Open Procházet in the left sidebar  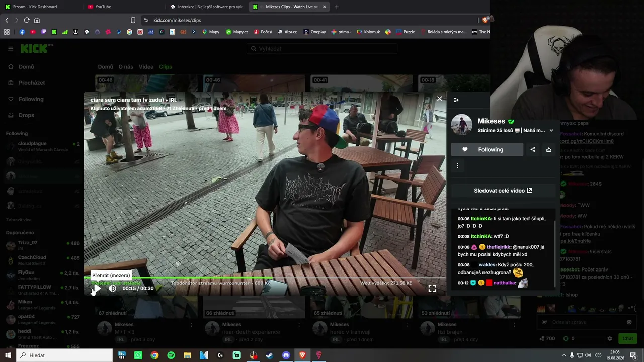(x=32, y=83)
